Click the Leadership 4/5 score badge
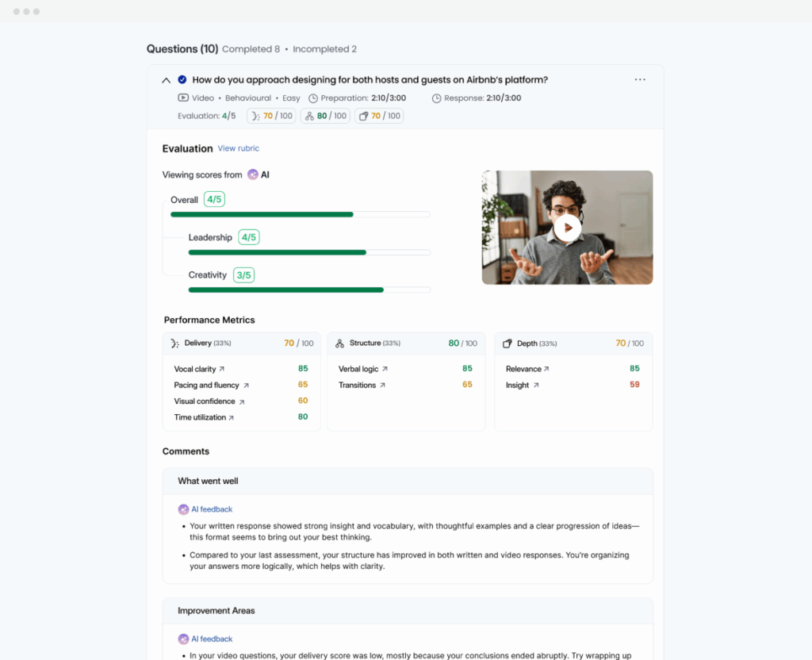The image size is (812, 660). pyautogui.click(x=249, y=237)
